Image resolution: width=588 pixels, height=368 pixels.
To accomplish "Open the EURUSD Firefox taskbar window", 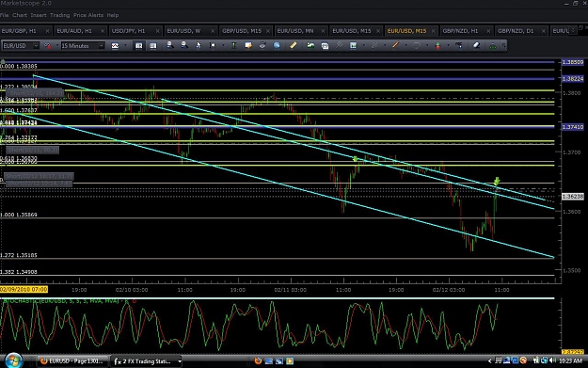I will [72, 360].
